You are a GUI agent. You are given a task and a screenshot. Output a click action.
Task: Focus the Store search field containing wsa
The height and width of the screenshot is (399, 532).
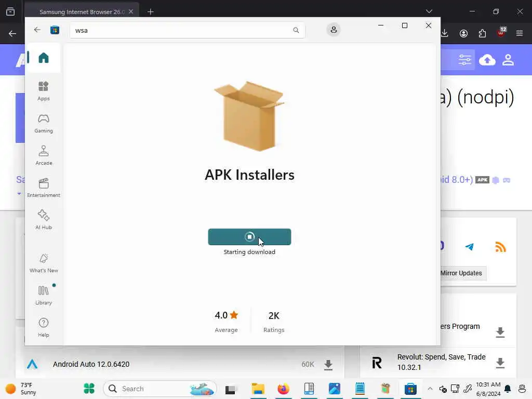(187, 30)
